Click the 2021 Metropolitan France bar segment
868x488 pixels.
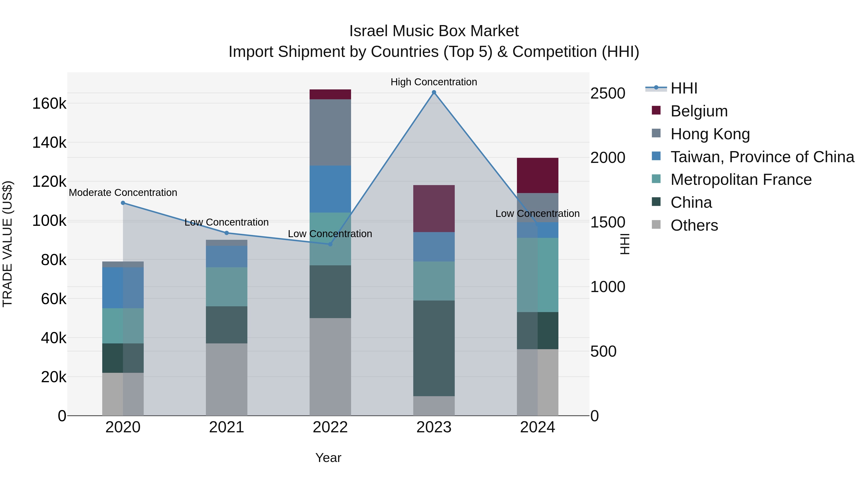227,287
